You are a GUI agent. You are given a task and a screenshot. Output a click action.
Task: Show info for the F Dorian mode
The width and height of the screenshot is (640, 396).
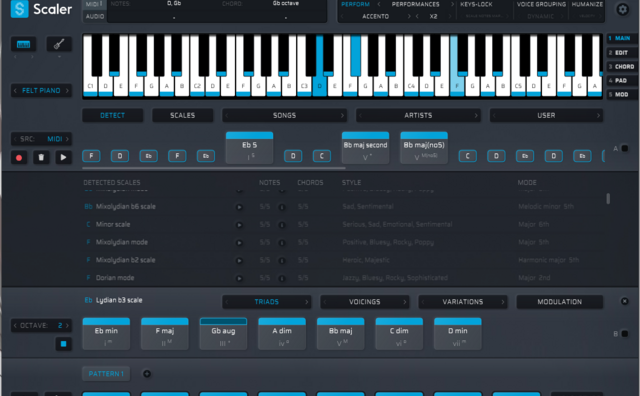click(x=282, y=278)
